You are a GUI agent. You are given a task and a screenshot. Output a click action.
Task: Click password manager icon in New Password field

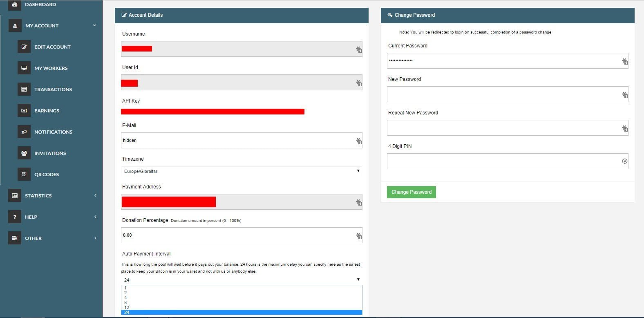point(625,95)
